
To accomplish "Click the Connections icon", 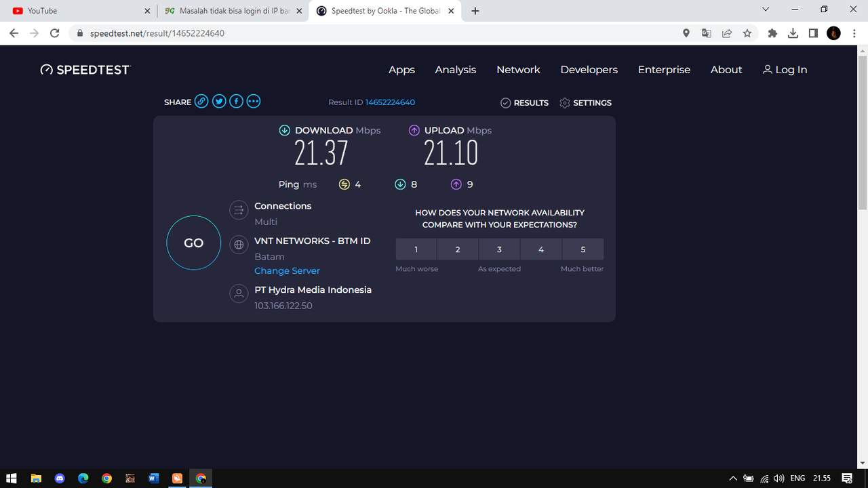I will (x=239, y=211).
